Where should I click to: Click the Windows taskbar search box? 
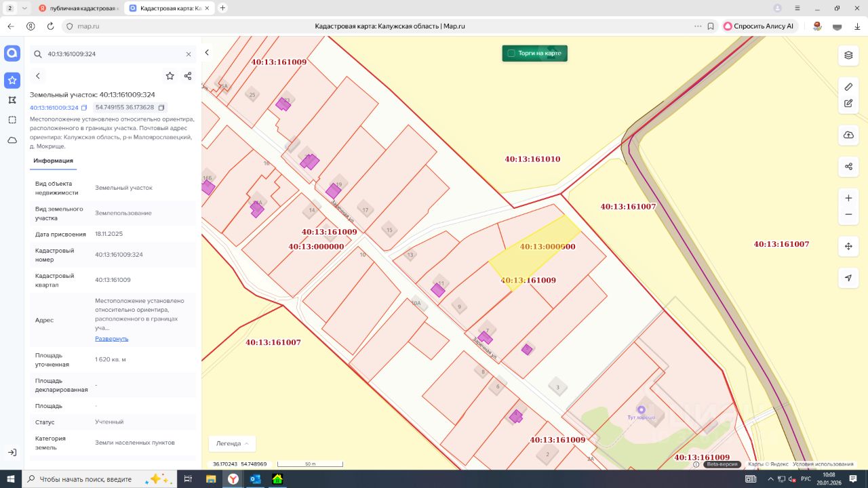pos(100,479)
